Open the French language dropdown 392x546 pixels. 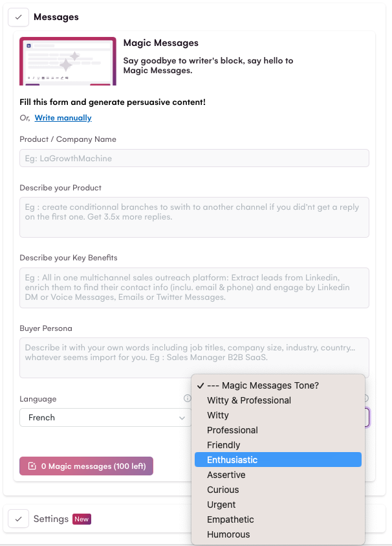105,417
